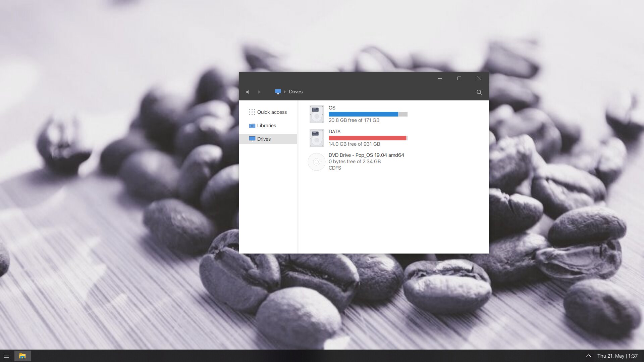Minimize the Drives window

(440, 79)
